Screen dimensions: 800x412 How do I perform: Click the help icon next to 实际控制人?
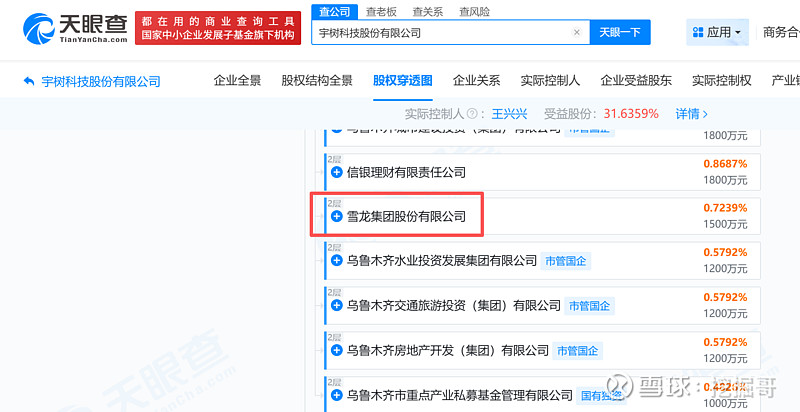(472, 114)
